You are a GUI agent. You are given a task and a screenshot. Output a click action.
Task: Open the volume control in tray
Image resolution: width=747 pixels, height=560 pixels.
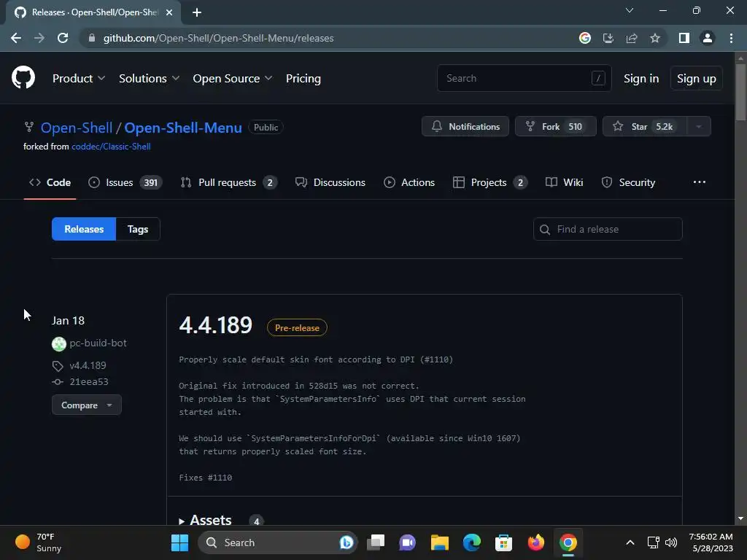tap(671, 542)
